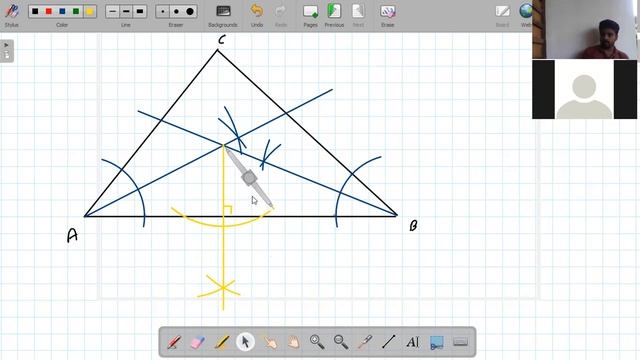The height and width of the screenshot is (360, 640).
Task: Go to the Previous page
Action: (334, 16)
